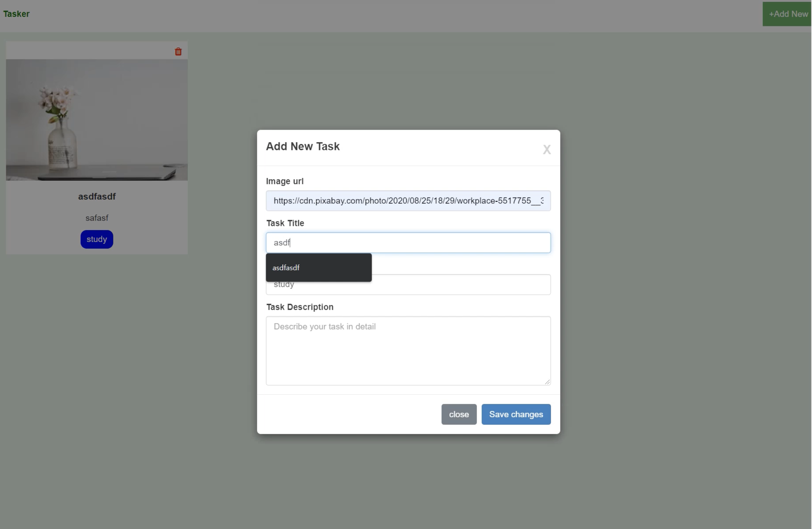Select the asdfasdf autocomplete suggestion
The width and height of the screenshot is (812, 529).
pyautogui.click(x=319, y=268)
